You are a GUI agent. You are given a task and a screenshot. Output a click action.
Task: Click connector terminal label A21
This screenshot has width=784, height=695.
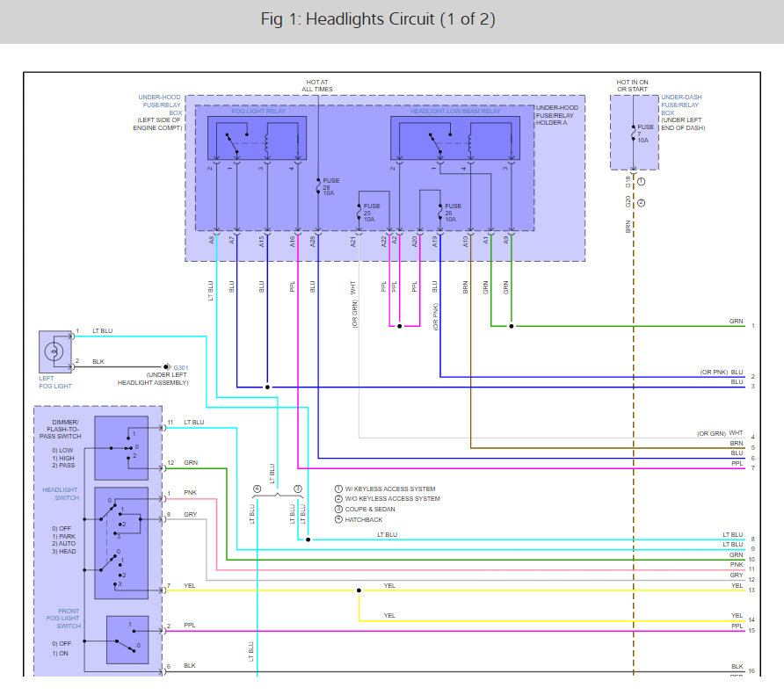[x=353, y=242]
